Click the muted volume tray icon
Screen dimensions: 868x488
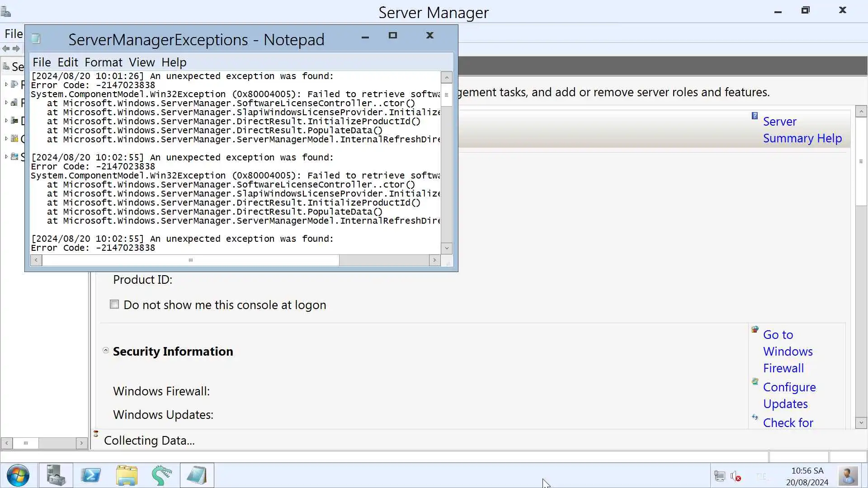coord(736,476)
